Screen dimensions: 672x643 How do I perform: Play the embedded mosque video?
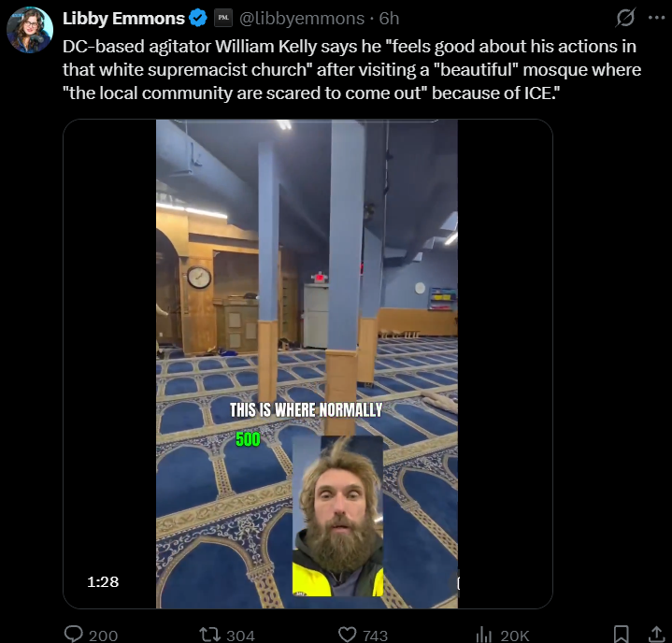click(307, 364)
